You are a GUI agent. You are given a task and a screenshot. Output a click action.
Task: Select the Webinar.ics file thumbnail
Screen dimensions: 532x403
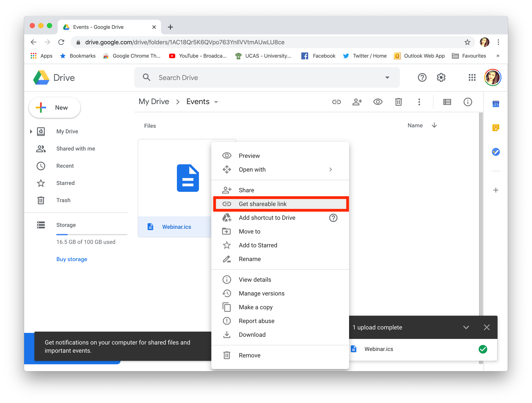pos(175,188)
